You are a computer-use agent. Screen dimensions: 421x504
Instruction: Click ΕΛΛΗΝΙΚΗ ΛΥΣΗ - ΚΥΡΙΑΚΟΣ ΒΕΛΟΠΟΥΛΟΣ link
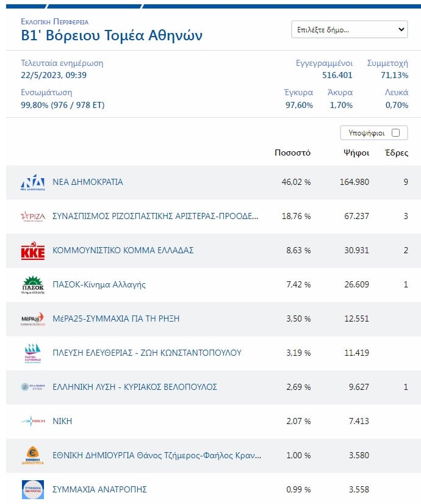tap(135, 387)
